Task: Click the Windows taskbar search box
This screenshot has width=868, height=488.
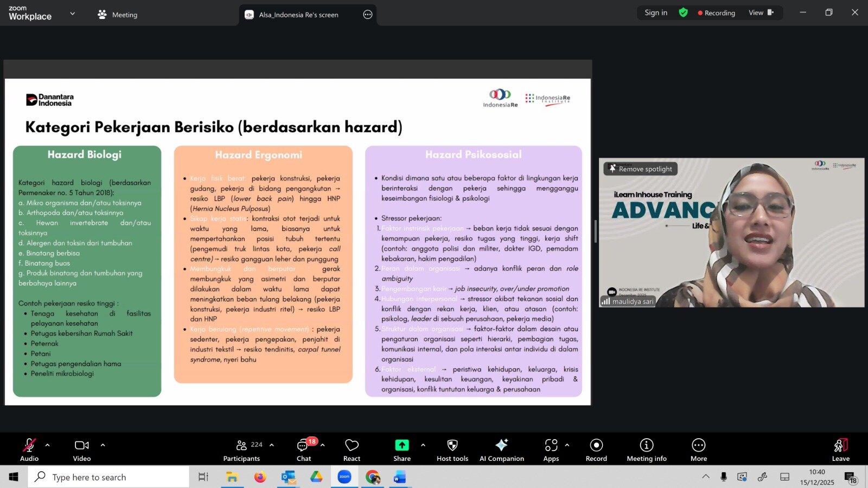Action: (108, 477)
